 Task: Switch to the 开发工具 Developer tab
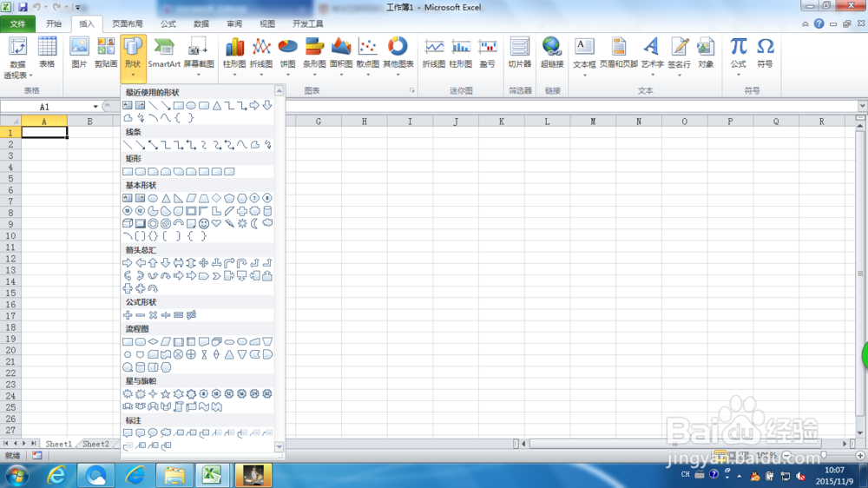pyautogui.click(x=308, y=23)
